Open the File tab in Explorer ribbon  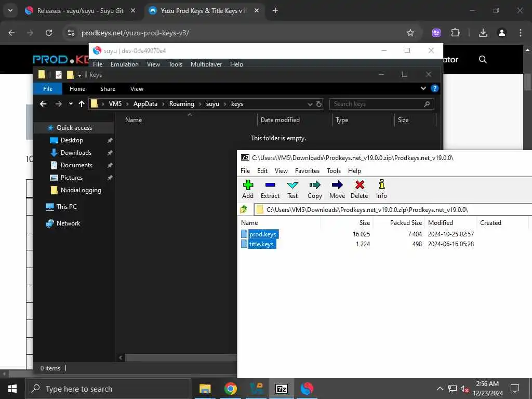pyautogui.click(x=47, y=88)
